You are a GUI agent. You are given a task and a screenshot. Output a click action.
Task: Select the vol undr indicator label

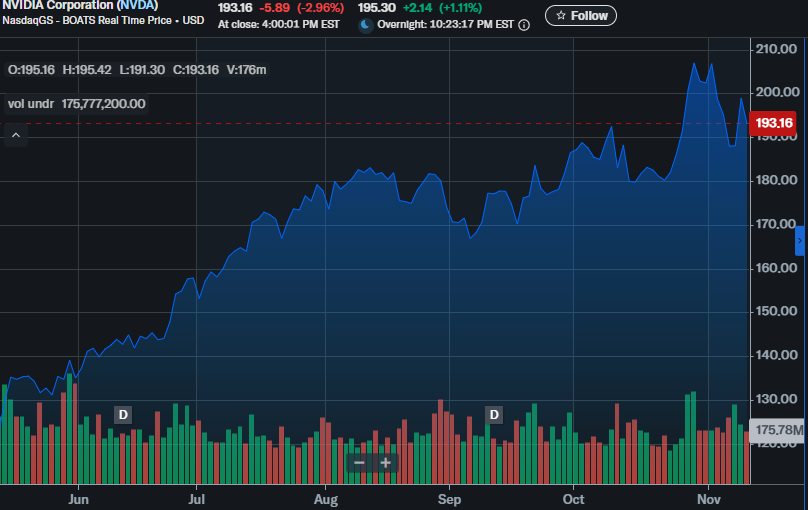point(30,103)
